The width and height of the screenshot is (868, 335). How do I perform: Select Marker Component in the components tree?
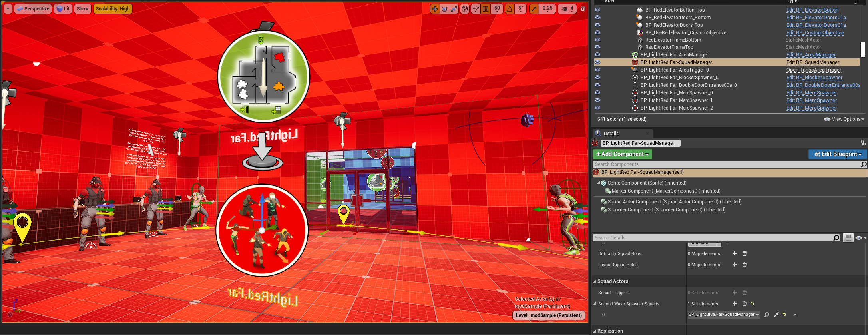click(666, 191)
